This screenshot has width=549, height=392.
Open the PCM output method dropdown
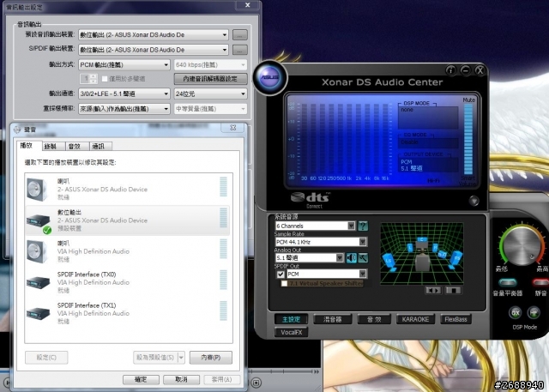click(x=124, y=64)
